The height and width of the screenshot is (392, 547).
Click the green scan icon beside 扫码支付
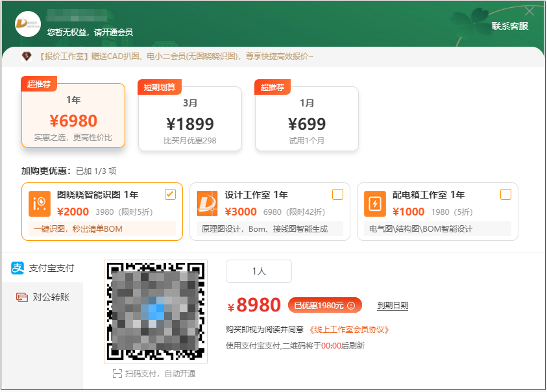117,374
